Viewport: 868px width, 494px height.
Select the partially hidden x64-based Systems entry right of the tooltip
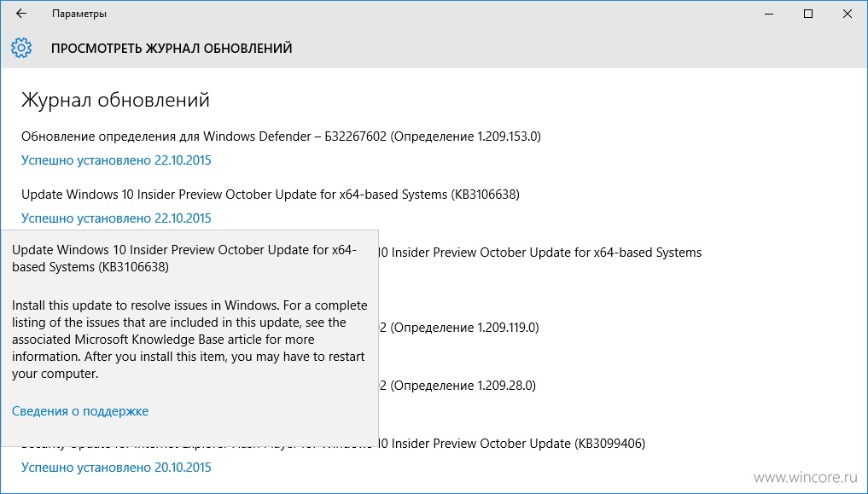[x=540, y=253]
